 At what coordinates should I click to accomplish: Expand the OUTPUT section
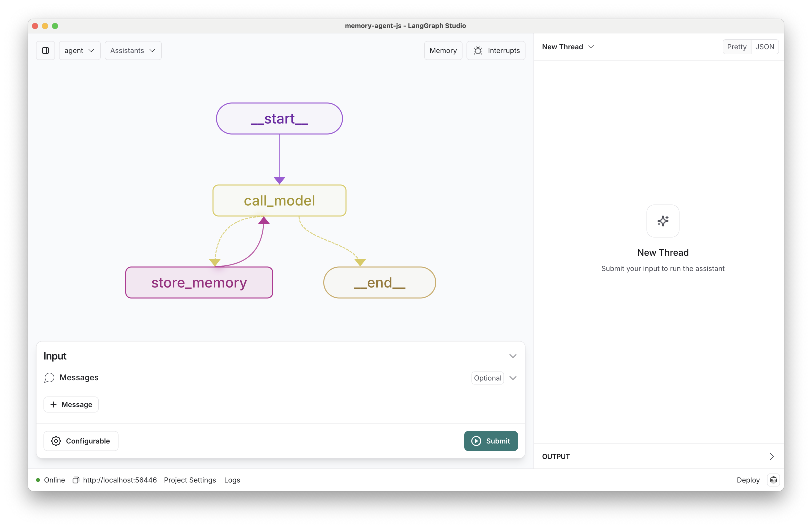coord(772,456)
